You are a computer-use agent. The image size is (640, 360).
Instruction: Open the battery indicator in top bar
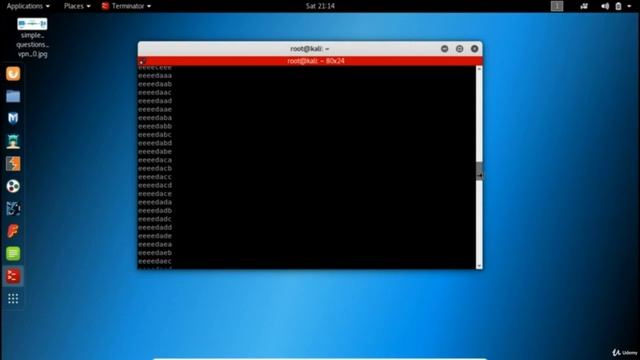pos(618,6)
